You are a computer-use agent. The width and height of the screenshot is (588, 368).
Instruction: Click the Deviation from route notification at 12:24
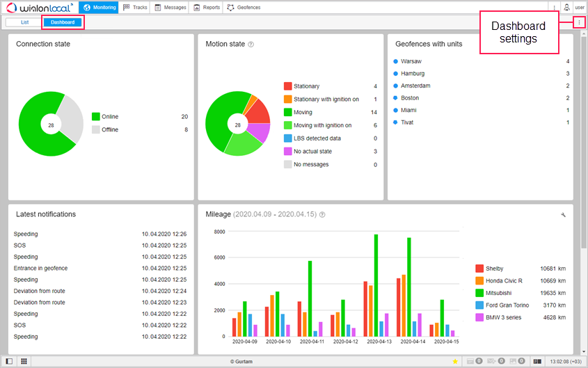coord(100,291)
